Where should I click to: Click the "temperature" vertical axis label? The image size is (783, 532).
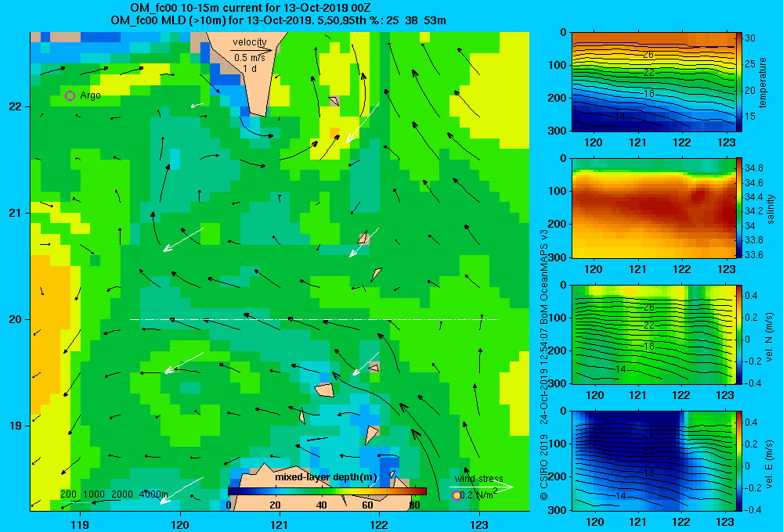[763, 82]
